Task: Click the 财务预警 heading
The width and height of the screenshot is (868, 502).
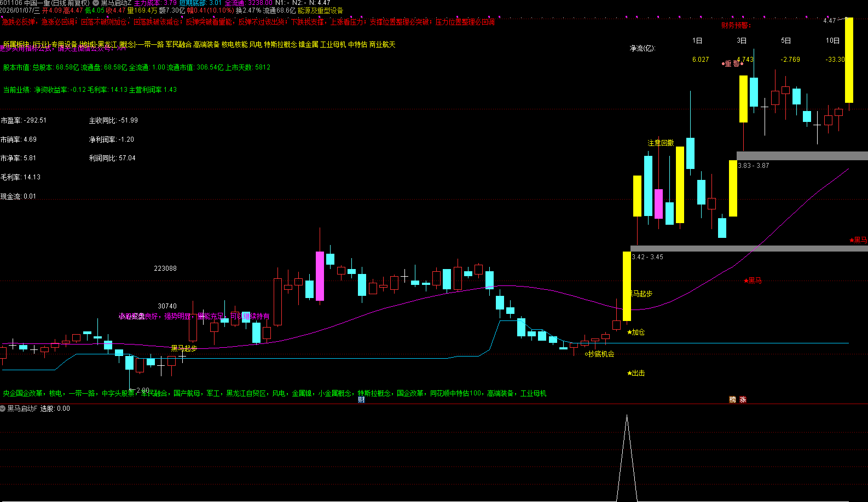Action: [x=736, y=25]
